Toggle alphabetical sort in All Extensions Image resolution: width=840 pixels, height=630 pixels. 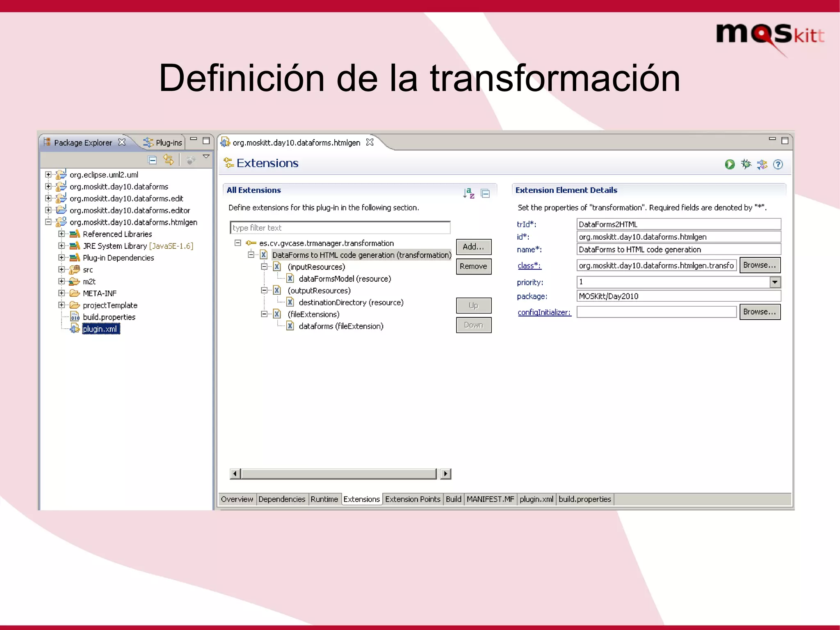469,193
